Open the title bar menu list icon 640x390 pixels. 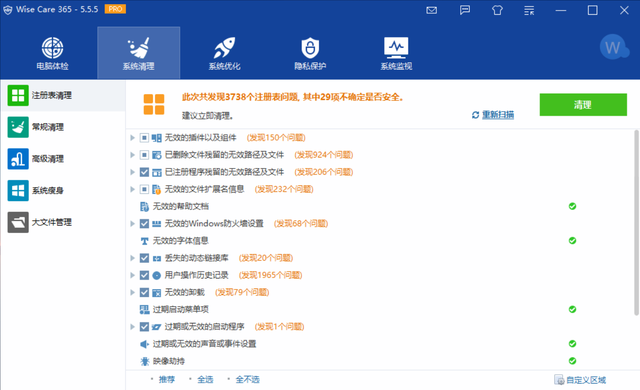pos(529,10)
